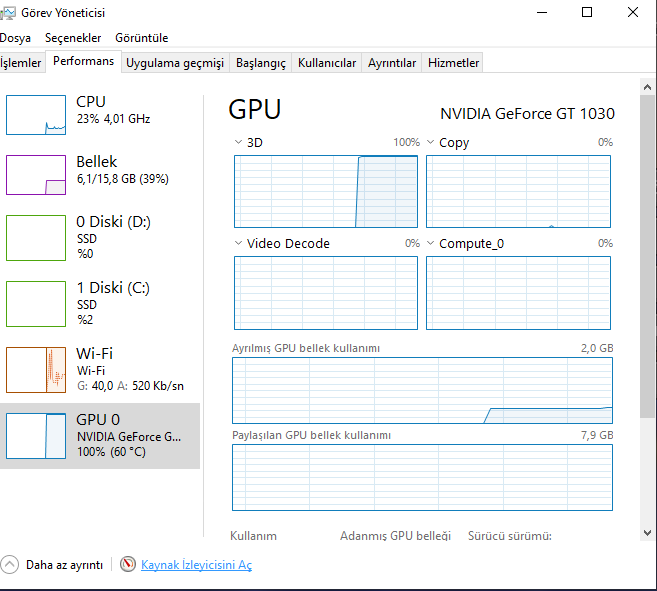Open the 3D graph dropdown chevron

tap(238, 143)
